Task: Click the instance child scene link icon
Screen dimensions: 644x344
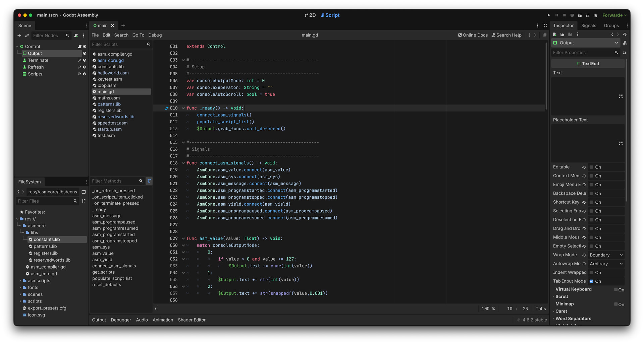Action: 27,36
